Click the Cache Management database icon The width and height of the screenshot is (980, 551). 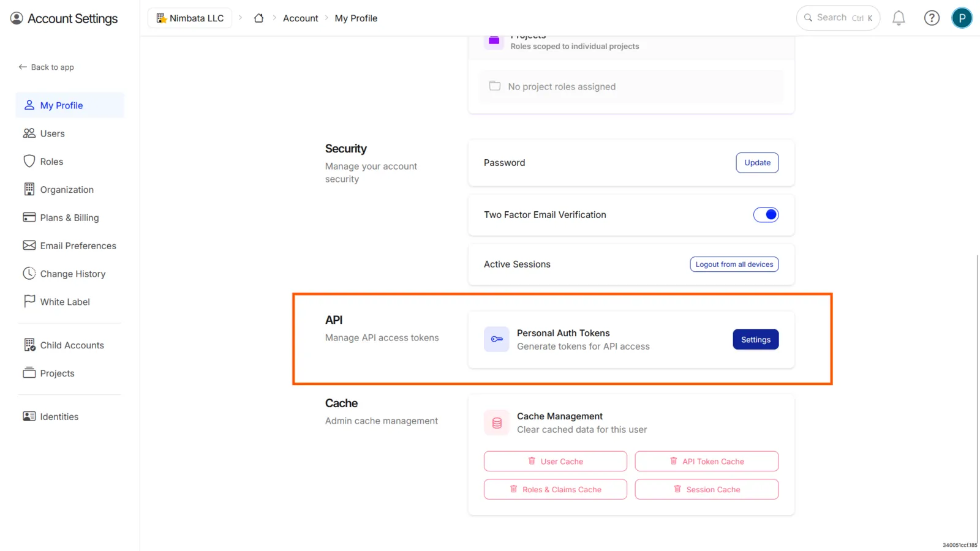[497, 422]
